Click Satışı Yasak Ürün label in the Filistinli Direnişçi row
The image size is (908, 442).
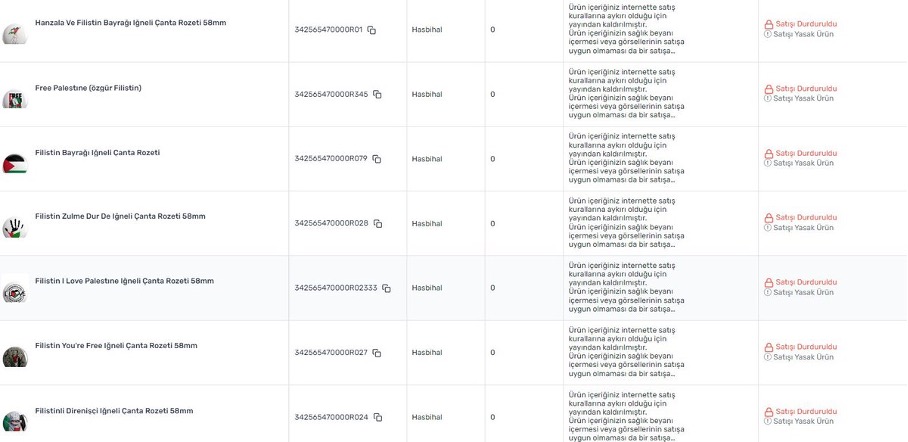point(804,421)
